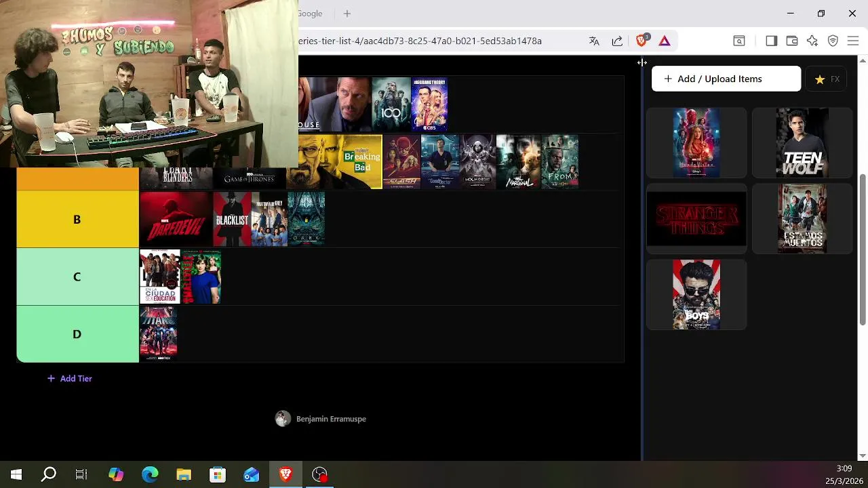Screen dimensions: 868x488
Task: Click the share page icon
Action: tap(617, 41)
